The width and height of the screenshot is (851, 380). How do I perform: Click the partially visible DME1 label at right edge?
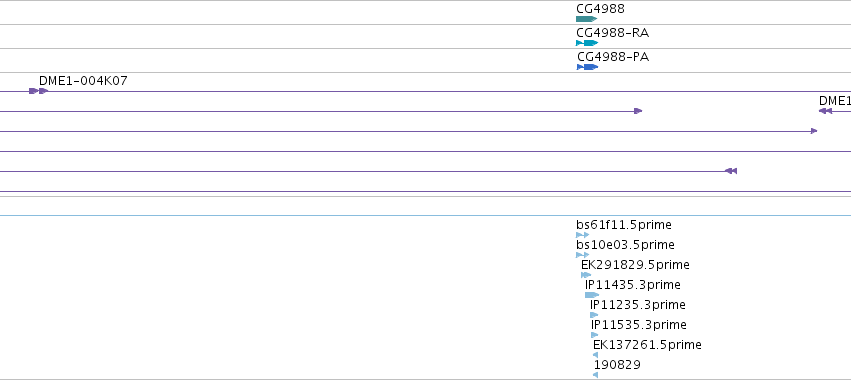pos(835,101)
